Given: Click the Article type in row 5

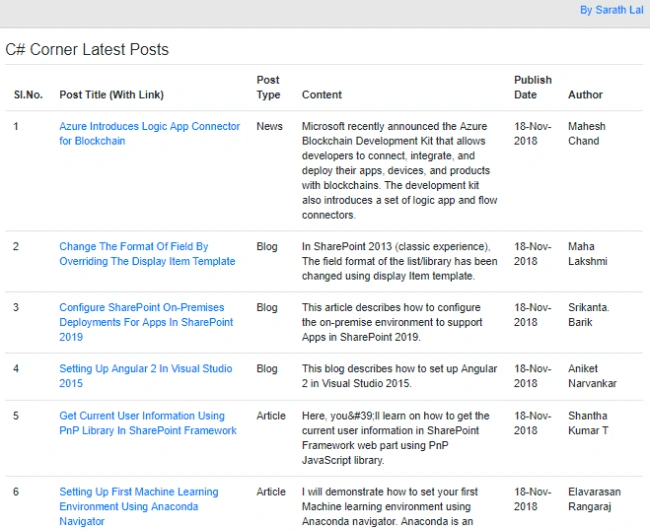Looking at the screenshot, I should point(271,416).
